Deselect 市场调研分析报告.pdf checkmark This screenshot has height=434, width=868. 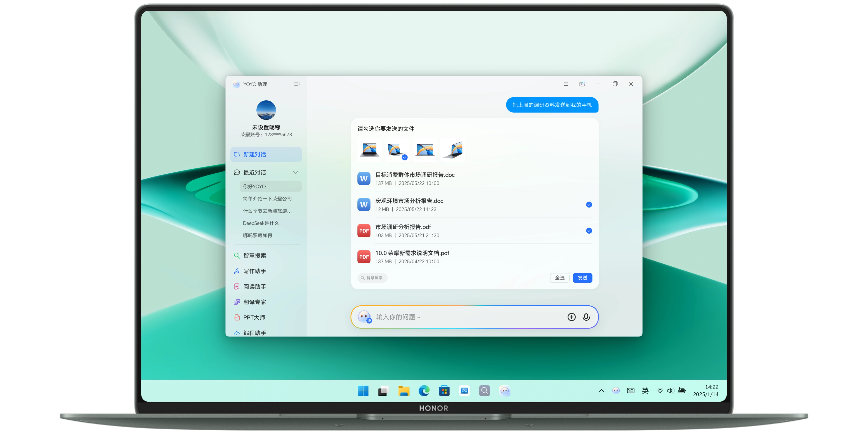(x=589, y=231)
